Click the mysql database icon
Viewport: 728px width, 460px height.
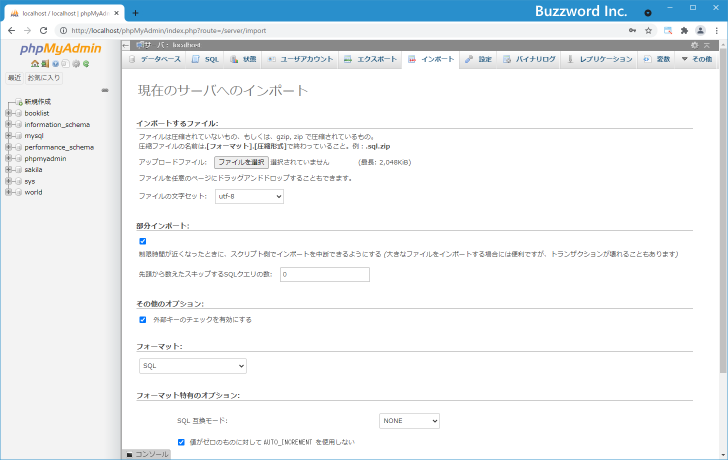tap(19, 136)
